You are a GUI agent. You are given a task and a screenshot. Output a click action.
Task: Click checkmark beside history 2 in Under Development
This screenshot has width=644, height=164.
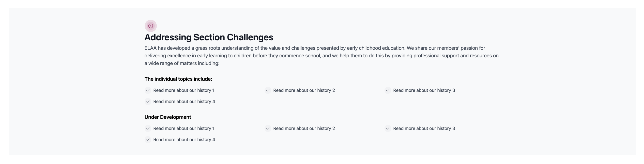(268, 128)
